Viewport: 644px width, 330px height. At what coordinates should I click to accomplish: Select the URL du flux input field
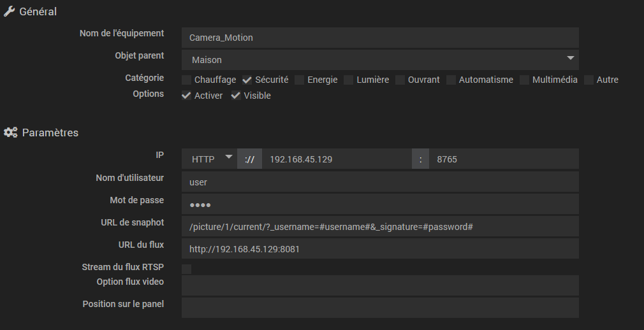click(380, 249)
